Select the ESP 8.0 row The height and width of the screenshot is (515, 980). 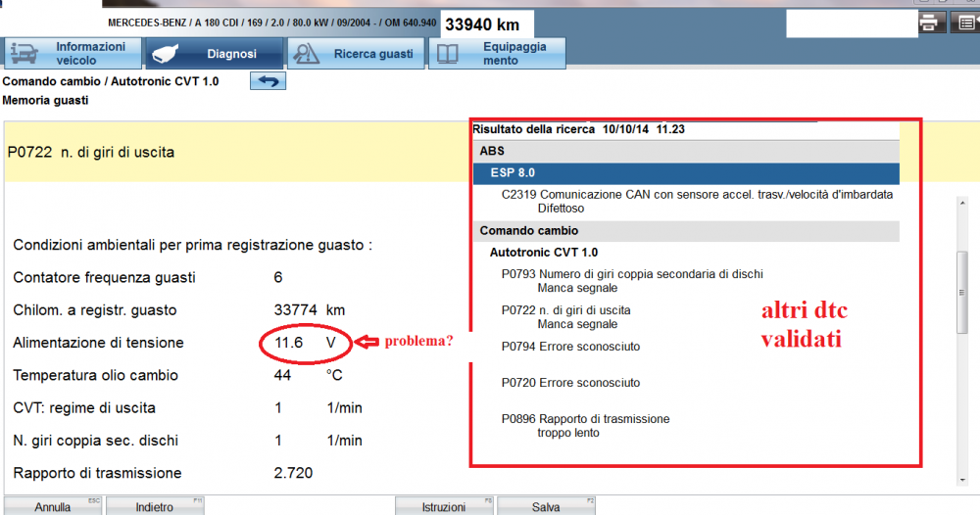[686, 173]
